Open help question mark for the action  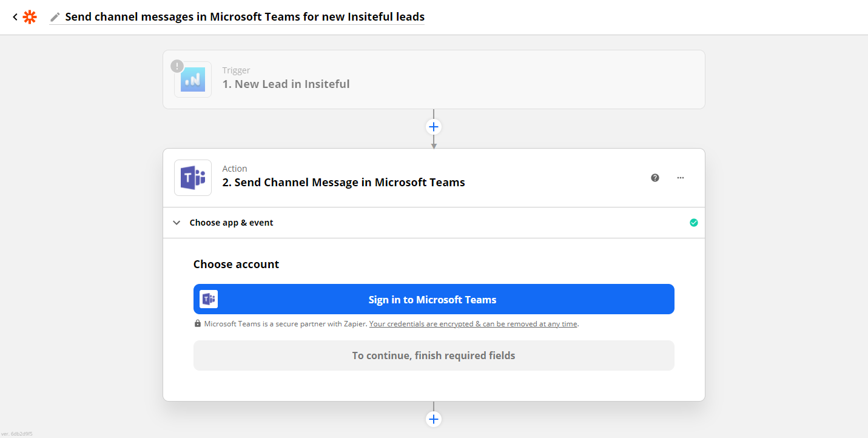pyautogui.click(x=655, y=178)
